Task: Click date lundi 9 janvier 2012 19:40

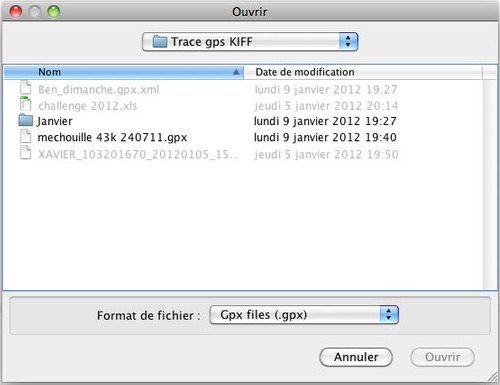Action: pyautogui.click(x=325, y=137)
